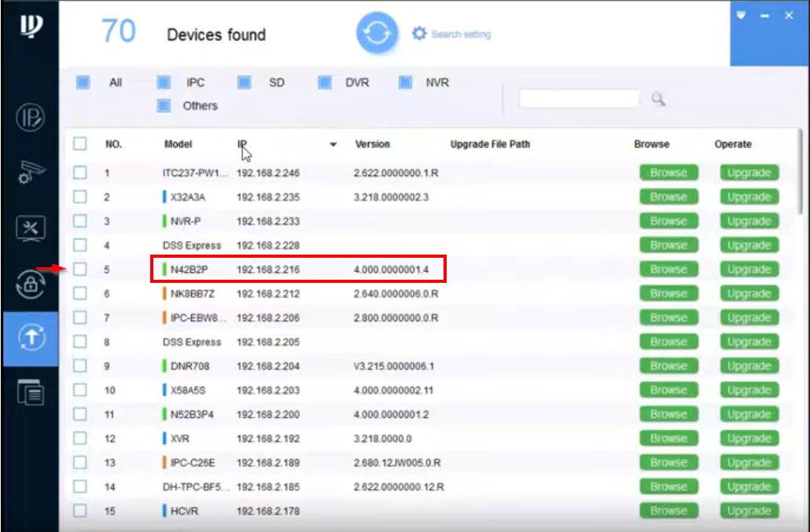Open the template list sidebar icon

point(31,392)
